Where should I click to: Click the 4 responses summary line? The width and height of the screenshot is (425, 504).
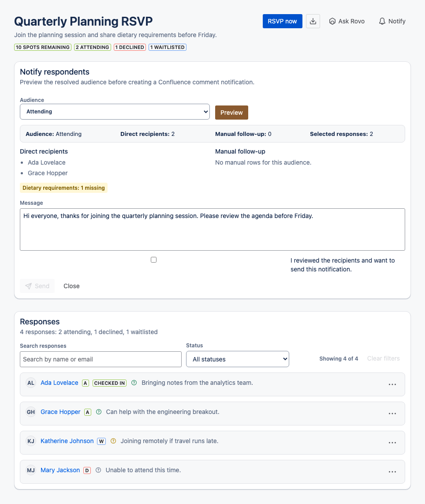coord(89,332)
